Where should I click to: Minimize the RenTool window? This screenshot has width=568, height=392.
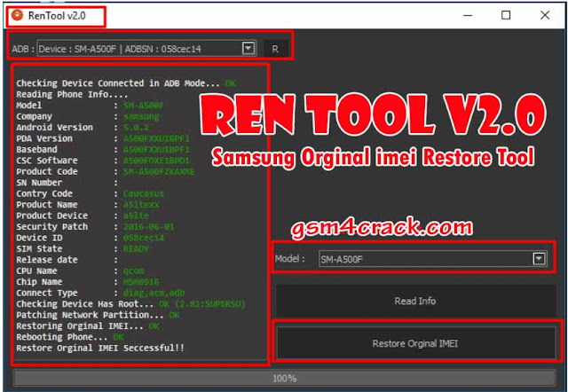tap(468, 16)
